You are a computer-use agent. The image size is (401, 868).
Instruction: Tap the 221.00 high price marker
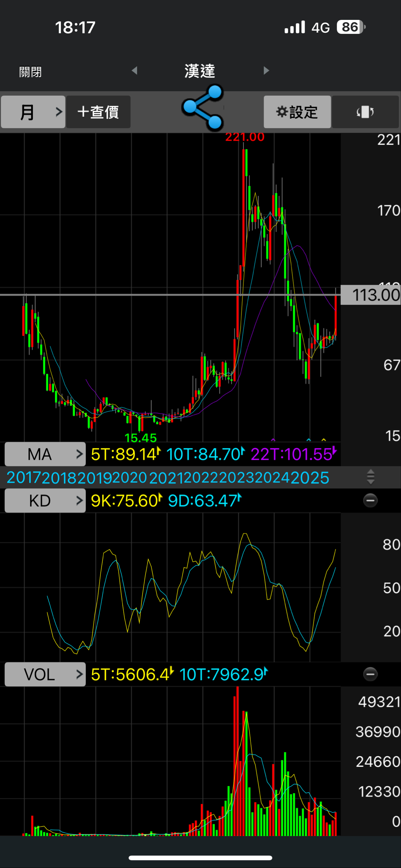245,137
